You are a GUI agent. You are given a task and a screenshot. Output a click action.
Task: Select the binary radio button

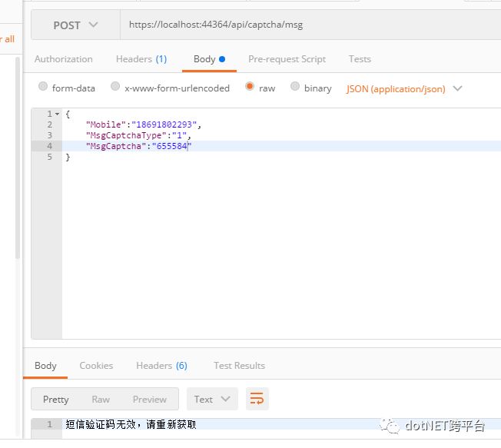pyautogui.click(x=295, y=86)
